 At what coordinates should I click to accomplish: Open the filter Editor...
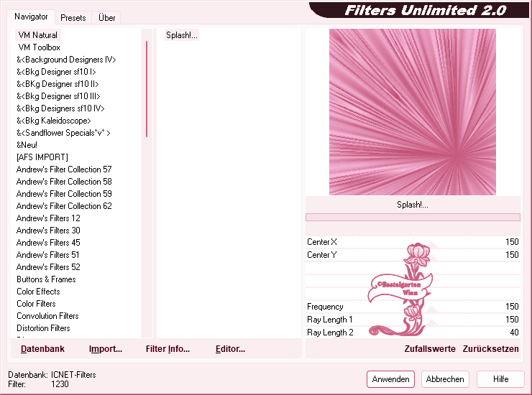(230, 349)
